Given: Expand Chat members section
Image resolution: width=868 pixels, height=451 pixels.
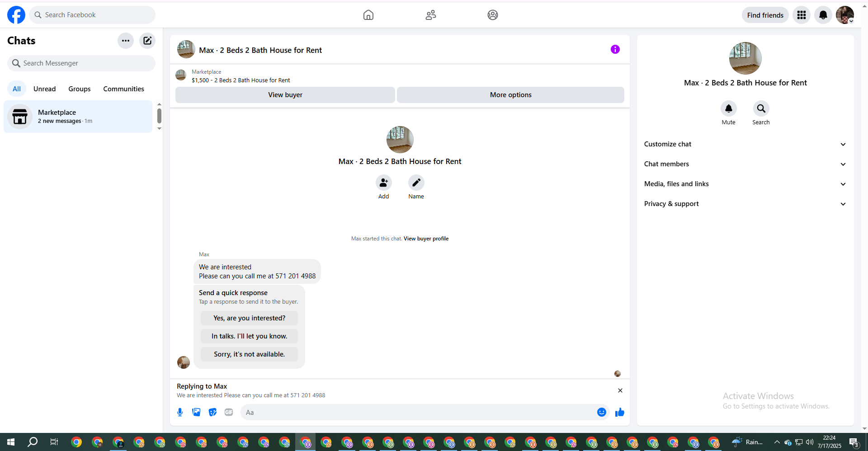Looking at the screenshot, I should (x=745, y=164).
